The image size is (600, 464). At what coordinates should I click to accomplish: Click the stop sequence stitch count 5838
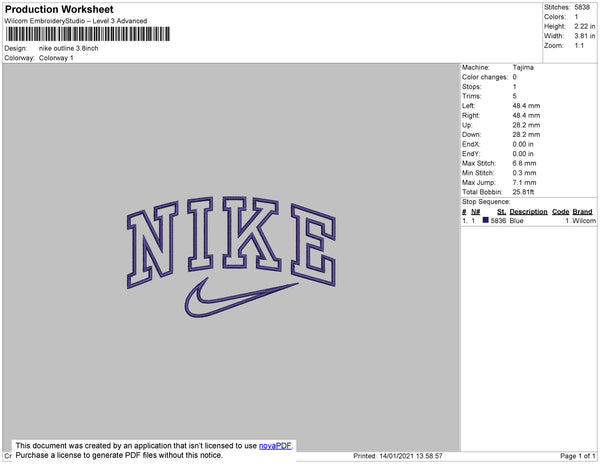pyautogui.click(x=498, y=221)
